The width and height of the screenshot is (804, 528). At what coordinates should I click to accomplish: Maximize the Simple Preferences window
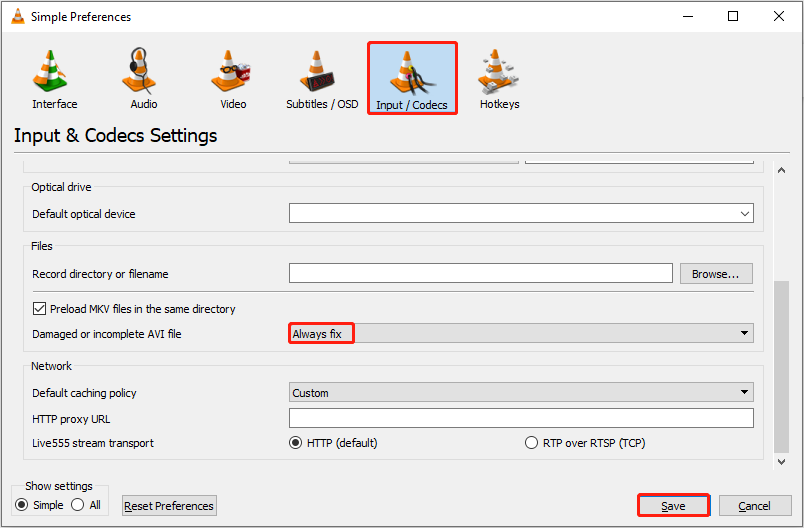point(733,16)
